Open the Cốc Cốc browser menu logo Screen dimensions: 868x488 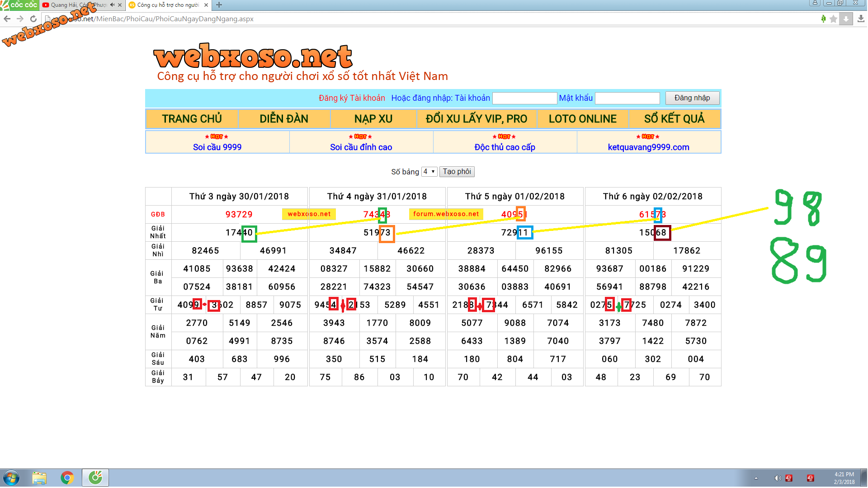19,5
